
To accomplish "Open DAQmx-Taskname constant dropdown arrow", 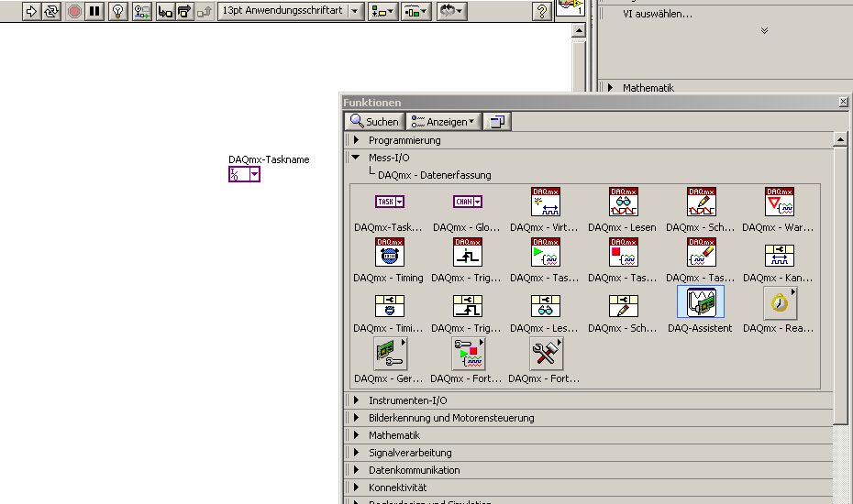I will pos(254,174).
